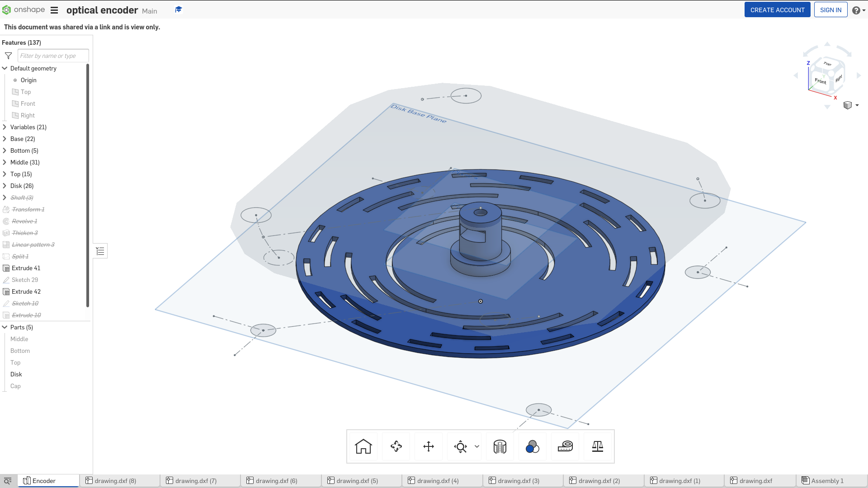Click the Onshape logo

[24, 10]
